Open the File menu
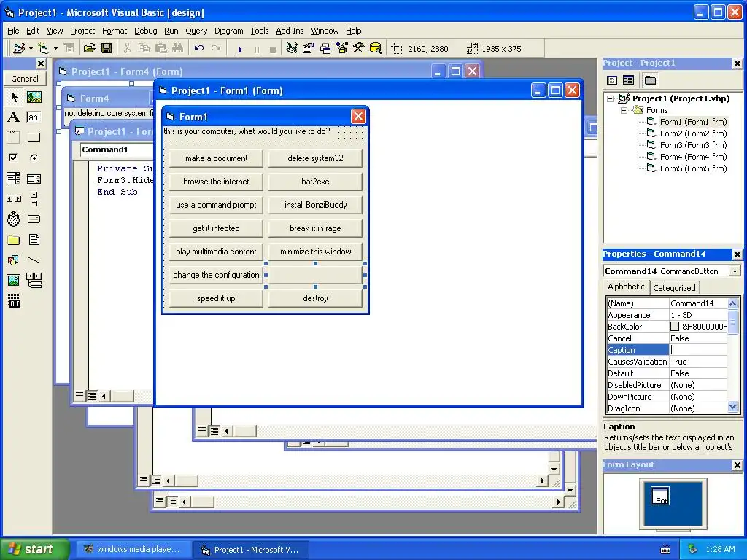The image size is (747, 560). [x=13, y=31]
